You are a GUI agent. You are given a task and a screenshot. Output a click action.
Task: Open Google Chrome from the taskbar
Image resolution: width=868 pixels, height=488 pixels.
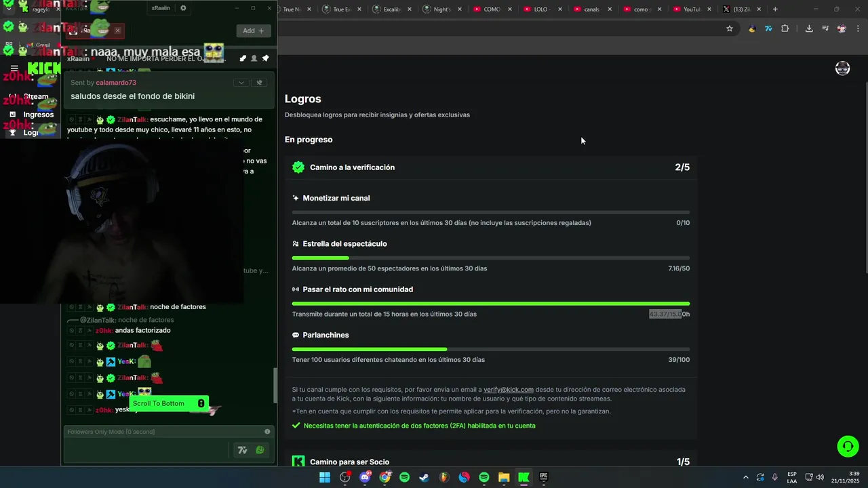[x=384, y=477]
